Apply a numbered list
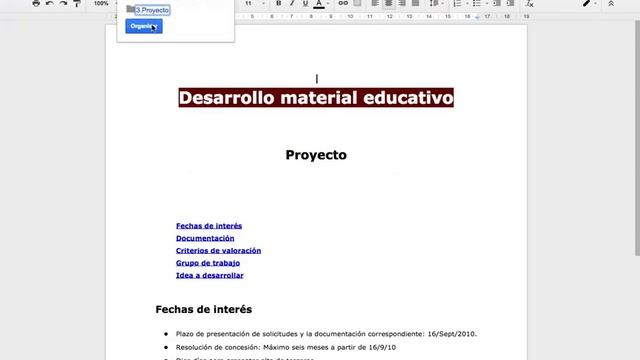Viewport: 640px width, 360px height. point(457,3)
